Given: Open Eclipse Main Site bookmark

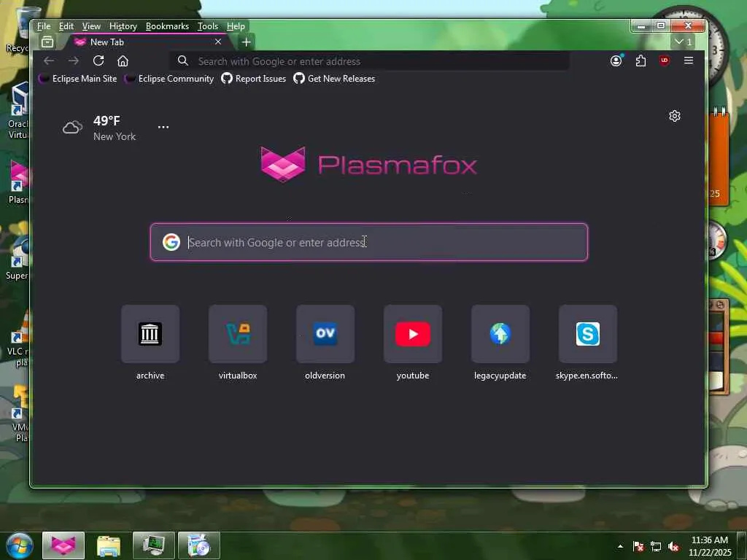Looking at the screenshot, I should [77, 79].
